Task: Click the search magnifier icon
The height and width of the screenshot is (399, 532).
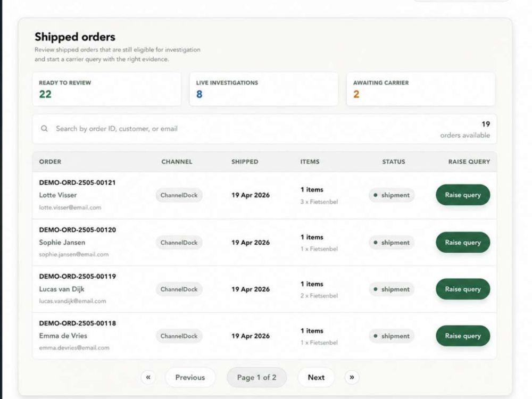Action: [44, 129]
